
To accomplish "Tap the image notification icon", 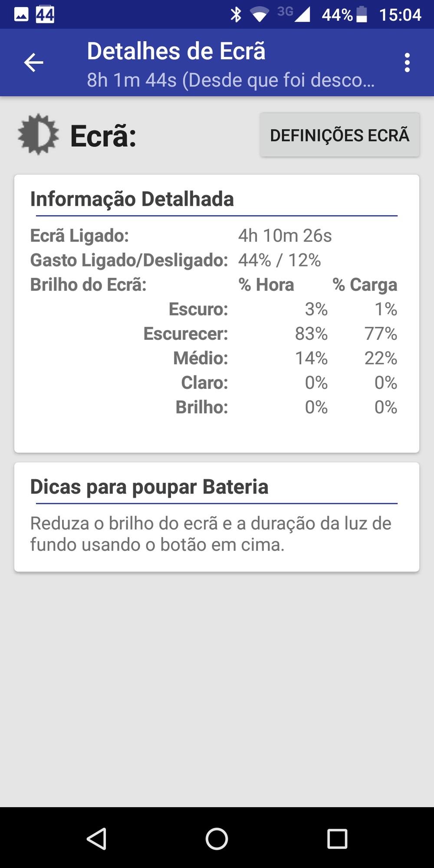I will coord(21,15).
